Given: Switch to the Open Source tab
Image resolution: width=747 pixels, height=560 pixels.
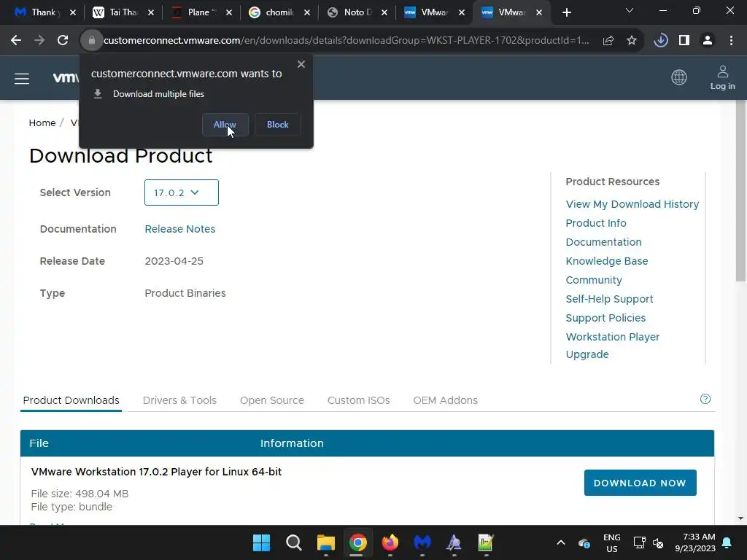Looking at the screenshot, I should [x=272, y=400].
